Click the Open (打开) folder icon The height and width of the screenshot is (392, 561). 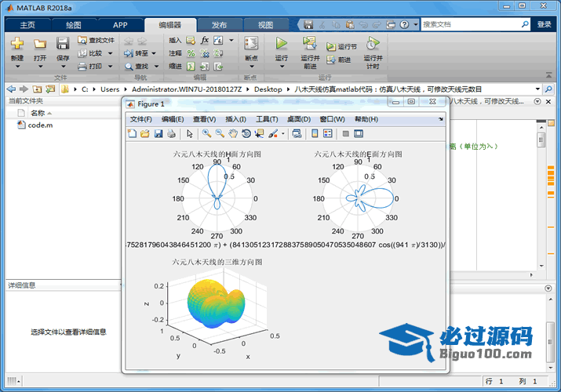(x=40, y=44)
